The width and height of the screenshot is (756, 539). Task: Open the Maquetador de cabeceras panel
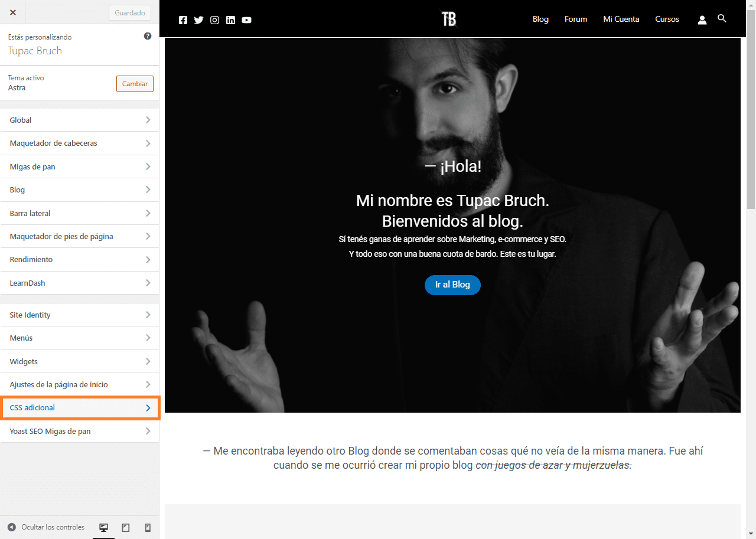(80, 143)
